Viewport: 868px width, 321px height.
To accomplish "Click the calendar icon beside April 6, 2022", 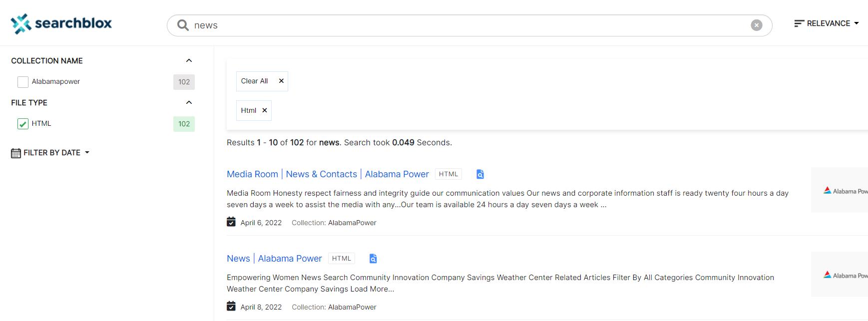I will 231,222.
